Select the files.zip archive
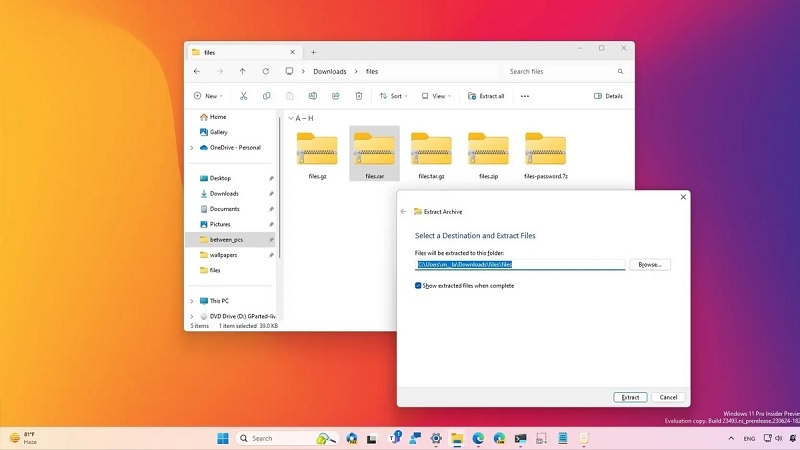Viewport: 800px width, 450px height. (488, 154)
